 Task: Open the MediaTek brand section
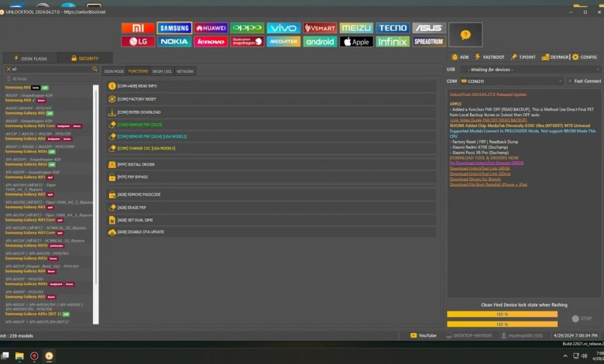point(283,42)
